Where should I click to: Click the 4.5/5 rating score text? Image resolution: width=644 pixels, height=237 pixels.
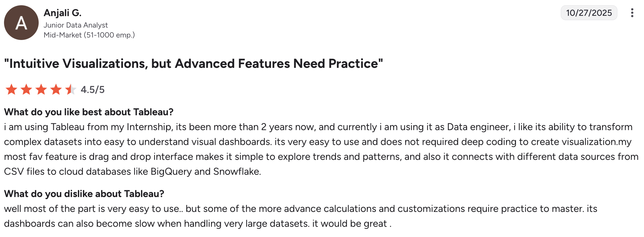[92, 90]
